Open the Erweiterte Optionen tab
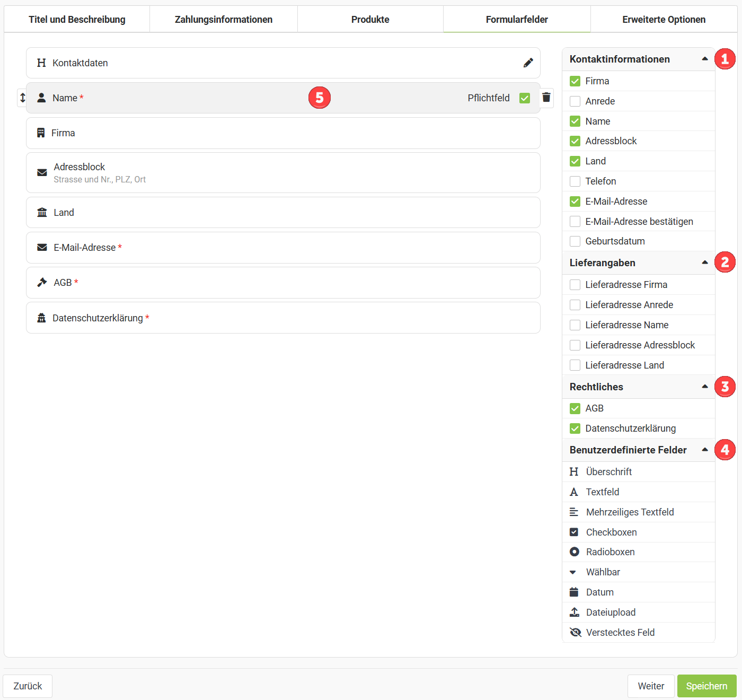 click(664, 20)
